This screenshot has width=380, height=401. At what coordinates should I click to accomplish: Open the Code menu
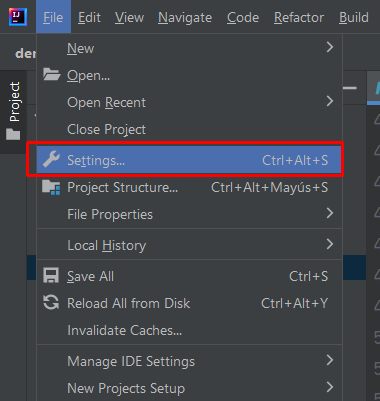[x=243, y=17]
